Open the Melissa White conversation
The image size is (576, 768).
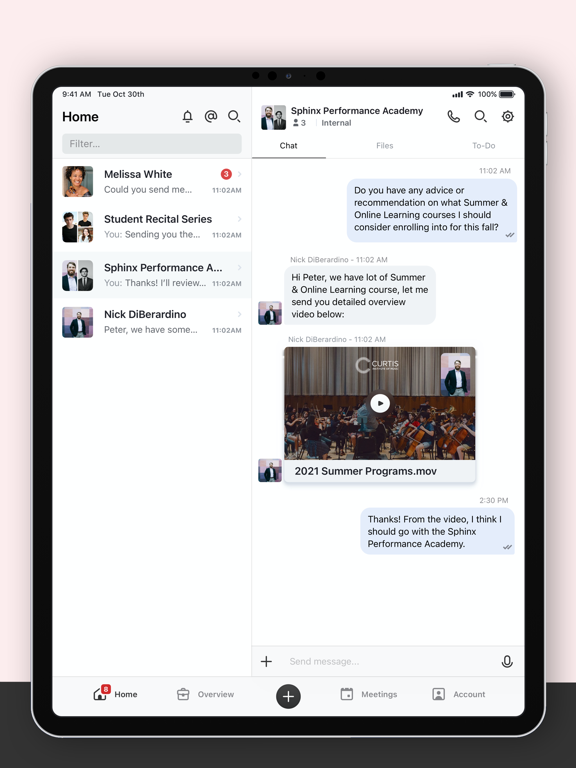click(152, 181)
